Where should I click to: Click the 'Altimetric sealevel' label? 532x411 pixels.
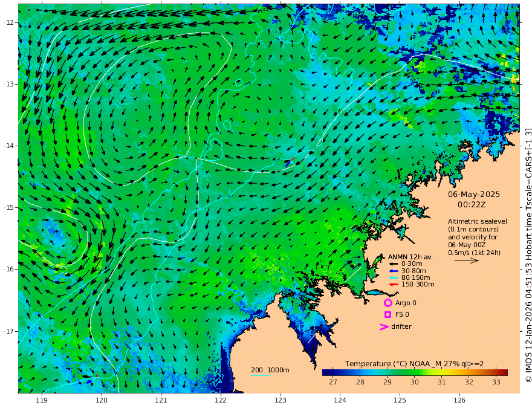[x=478, y=221]
